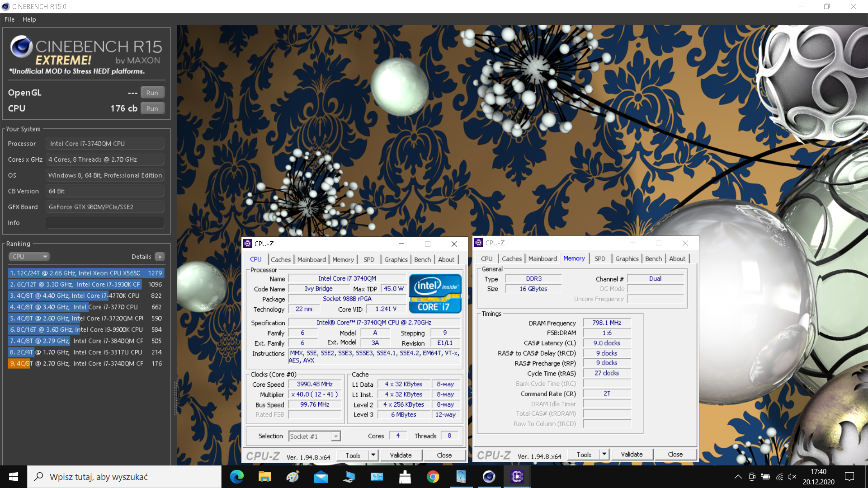Viewport: 868px width, 488px height.
Task: Click CPU-Z title icon in left window
Action: 248,244
